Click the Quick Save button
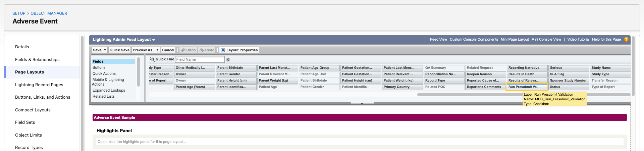Screen dimensions: 644x151 tap(119, 50)
